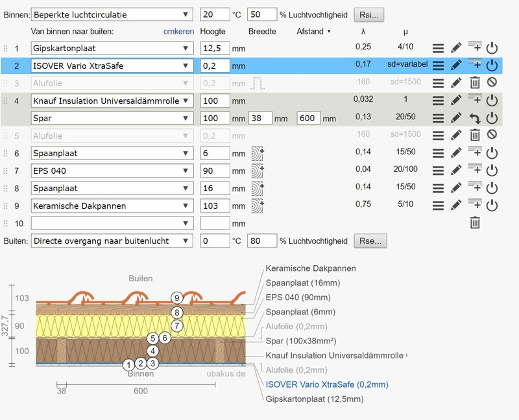Insert a layer after row 6 Spaanplaat

[475, 152]
